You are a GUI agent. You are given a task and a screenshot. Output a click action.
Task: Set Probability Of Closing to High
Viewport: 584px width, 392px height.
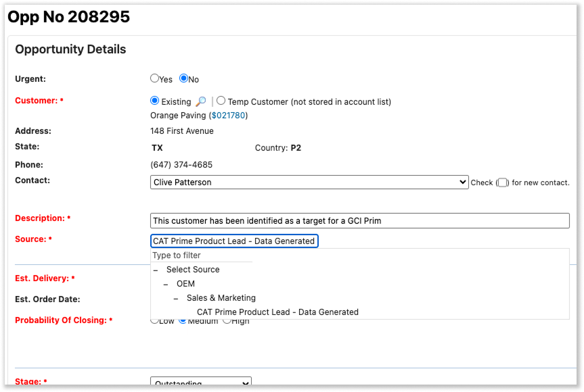227,320
